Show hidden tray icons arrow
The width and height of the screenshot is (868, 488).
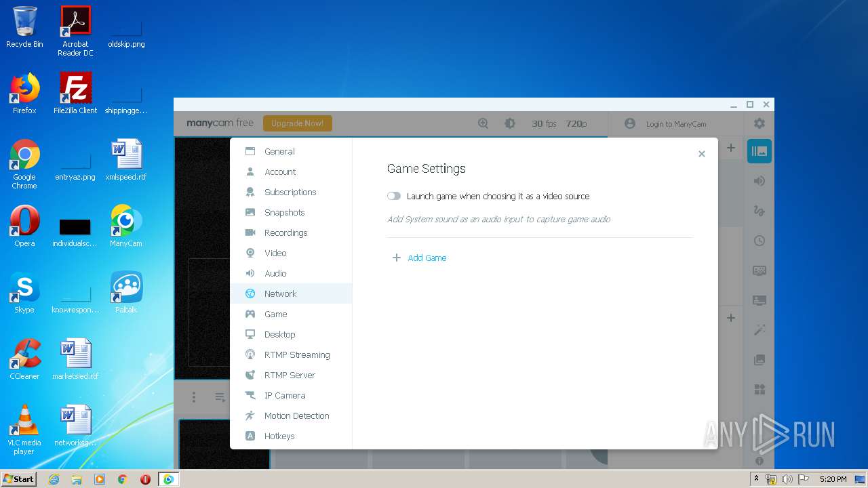(x=756, y=479)
